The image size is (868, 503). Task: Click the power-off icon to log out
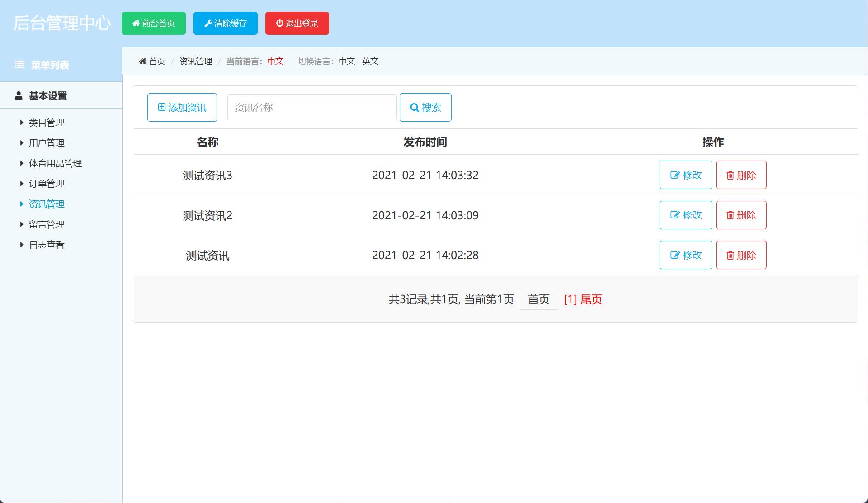tap(279, 23)
